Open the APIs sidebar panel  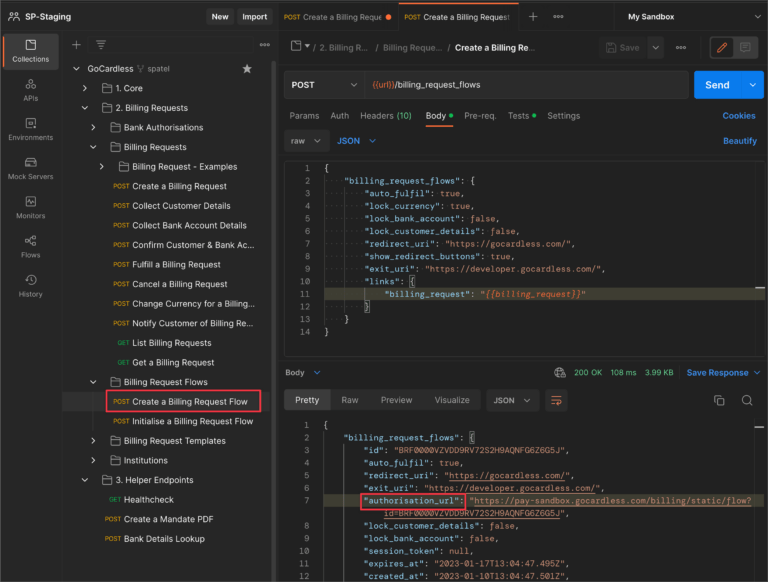[30, 90]
